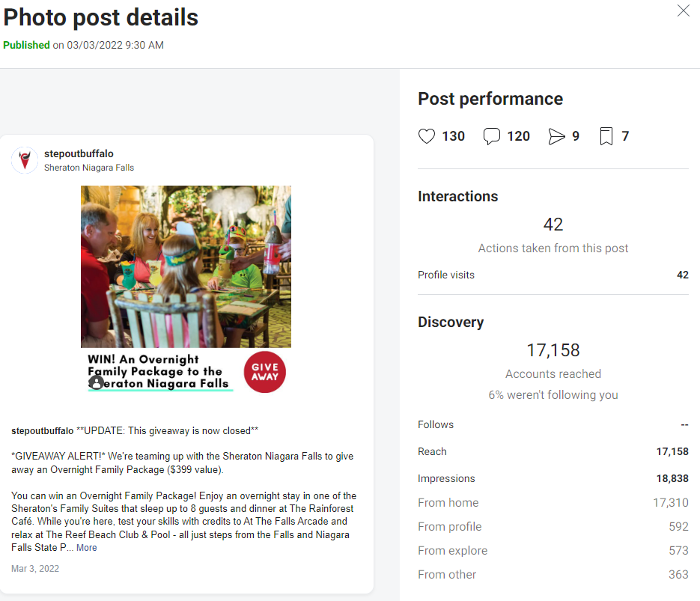Click the heart likes icon
The width and height of the screenshot is (700, 601).
click(426, 136)
